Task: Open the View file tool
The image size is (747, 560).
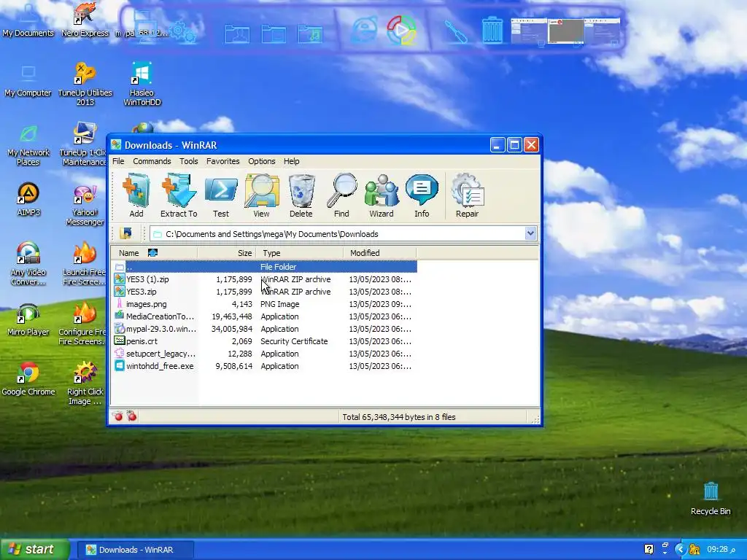Action: point(261,195)
